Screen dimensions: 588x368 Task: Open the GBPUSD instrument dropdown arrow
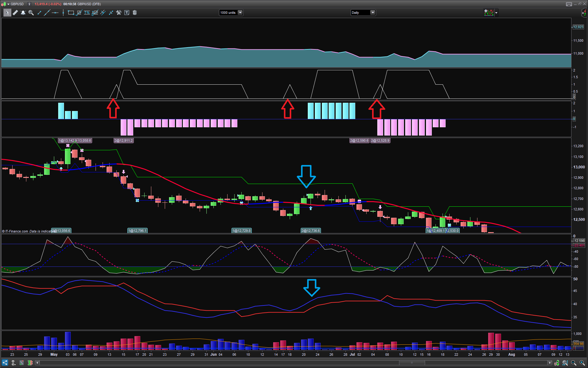click(8, 4)
